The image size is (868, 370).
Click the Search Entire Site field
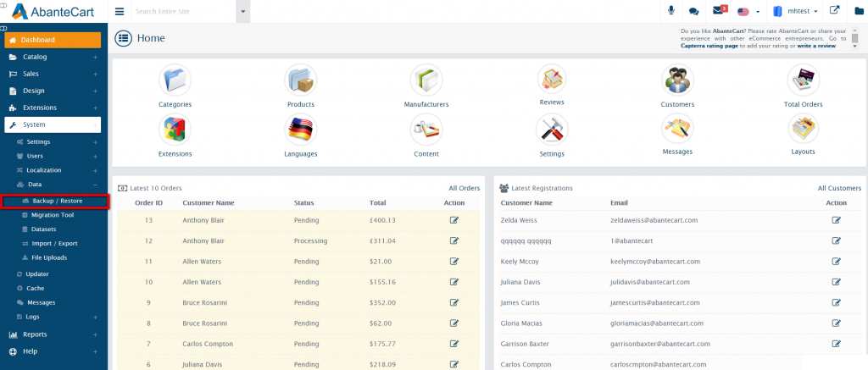pyautogui.click(x=184, y=11)
